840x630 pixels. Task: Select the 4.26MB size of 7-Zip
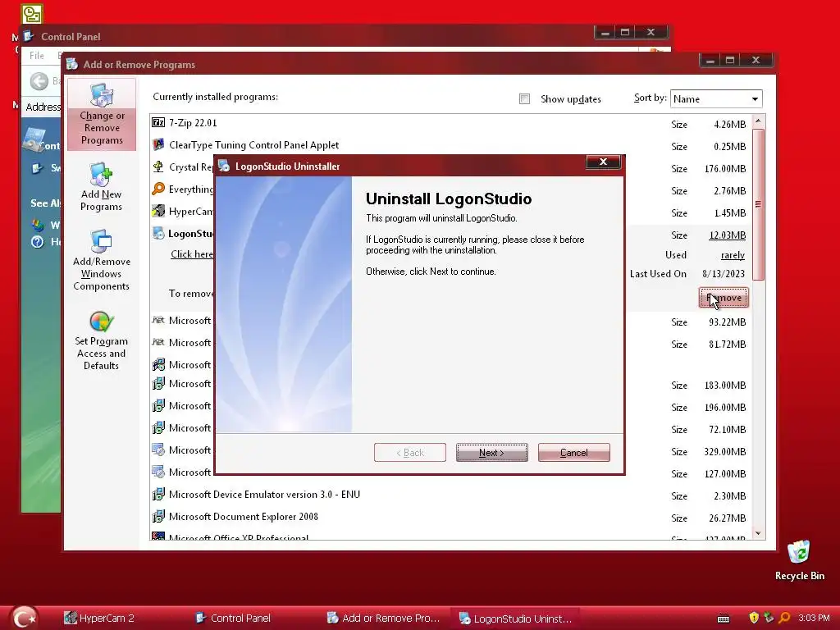tap(729, 125)
